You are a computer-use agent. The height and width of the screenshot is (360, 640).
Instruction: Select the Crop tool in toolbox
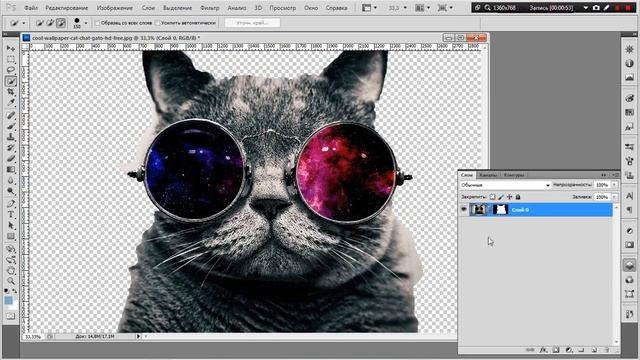[x=11, y=92]
